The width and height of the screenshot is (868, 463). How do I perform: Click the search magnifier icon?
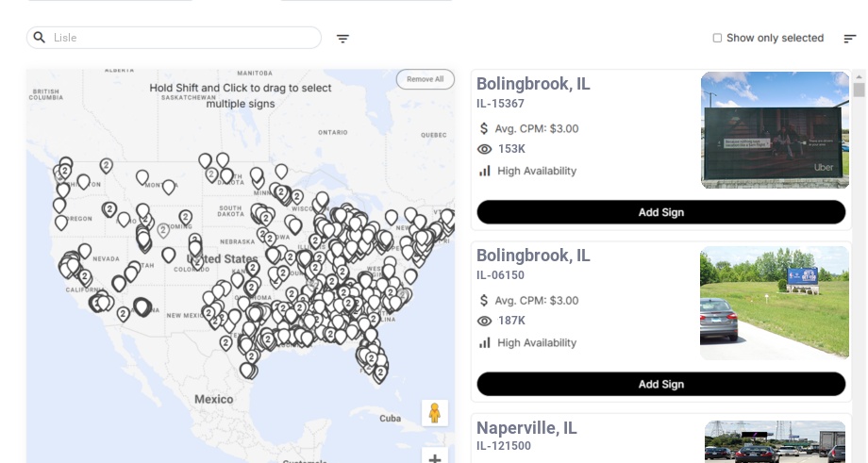(x=40, y=38)
